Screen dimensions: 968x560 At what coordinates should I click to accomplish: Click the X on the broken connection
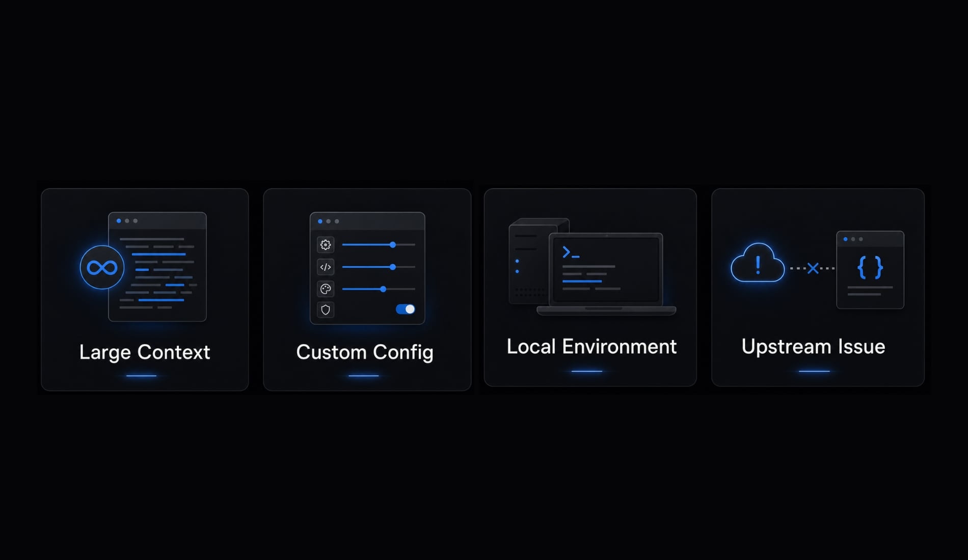813,268
